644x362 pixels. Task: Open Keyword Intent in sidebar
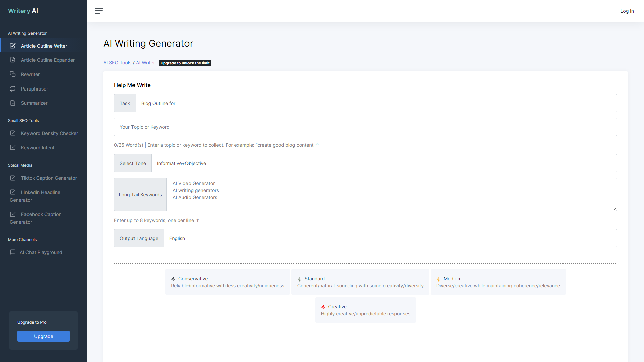tap(38, 148)
